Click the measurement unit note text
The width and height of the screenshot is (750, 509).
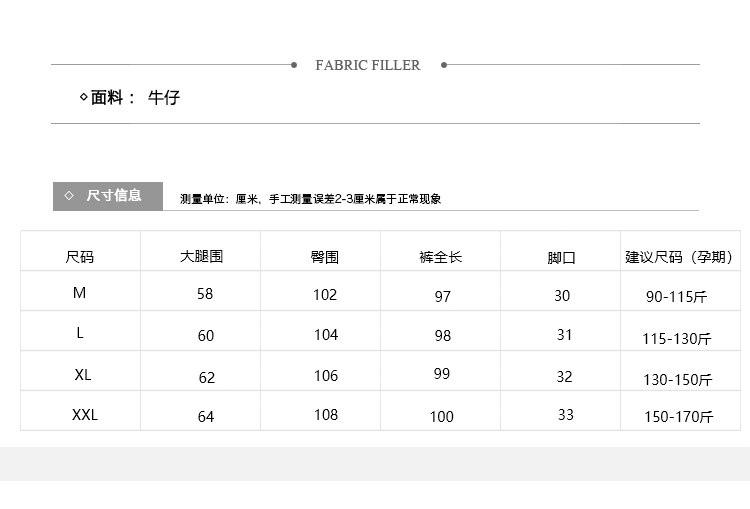click(310, 199)
